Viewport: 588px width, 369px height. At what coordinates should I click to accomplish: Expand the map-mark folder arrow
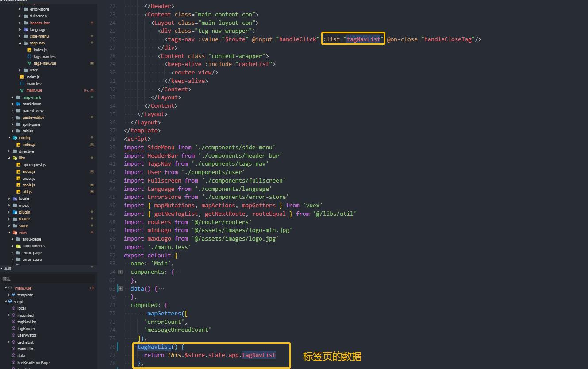pos(13,97)
